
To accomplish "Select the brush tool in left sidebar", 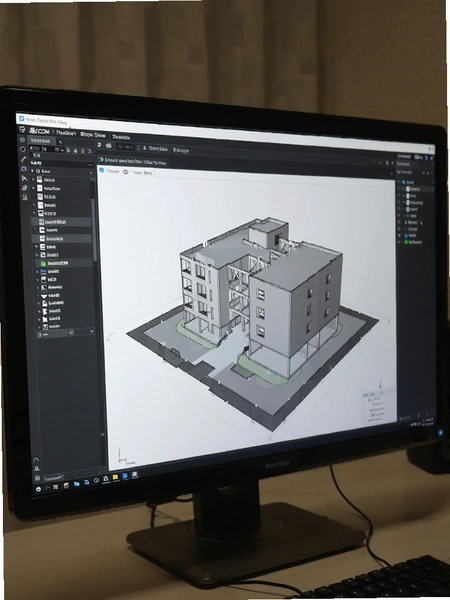I will [23, 159].
